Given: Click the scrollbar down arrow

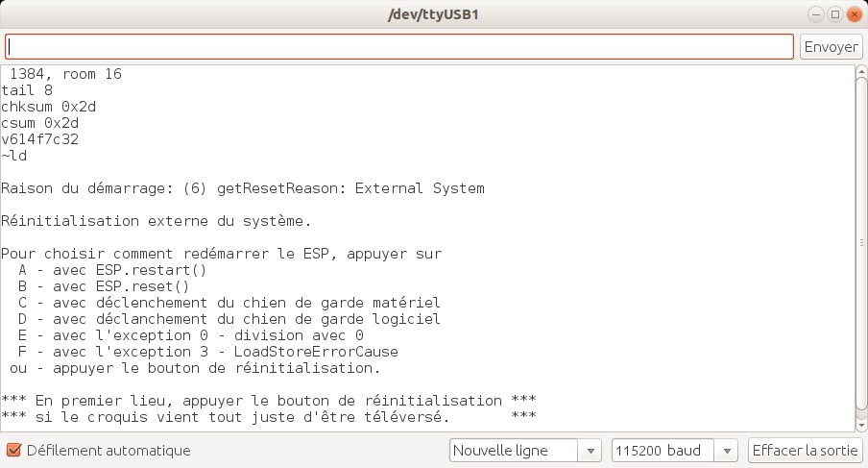Looking at the screenshot, I should (x=860, y=424).
